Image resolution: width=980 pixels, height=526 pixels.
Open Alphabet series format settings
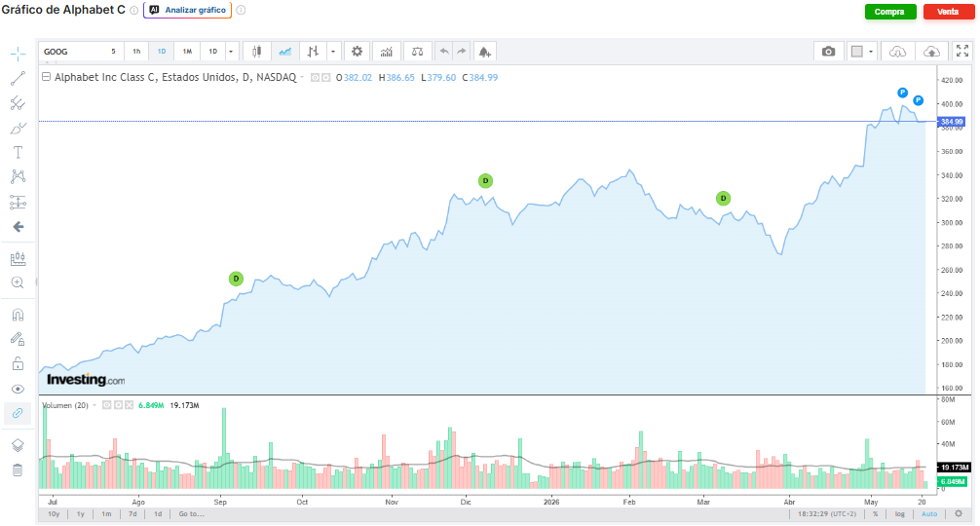coord(325,78)
